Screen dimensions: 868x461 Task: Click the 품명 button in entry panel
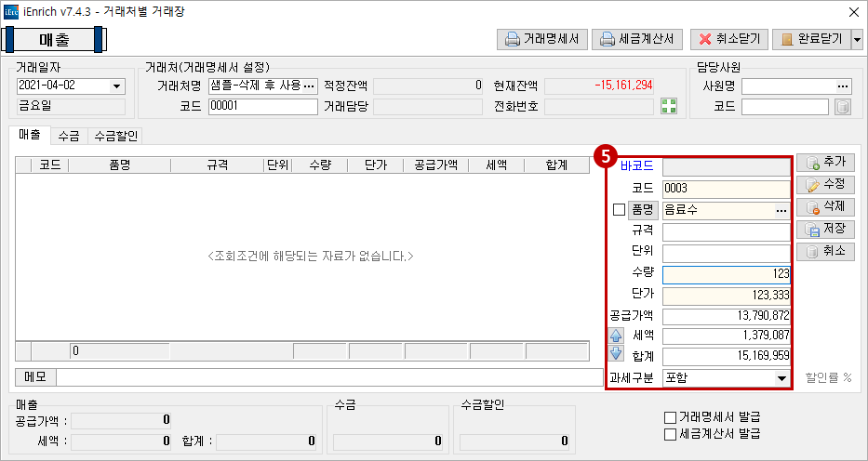pos(643,210)
